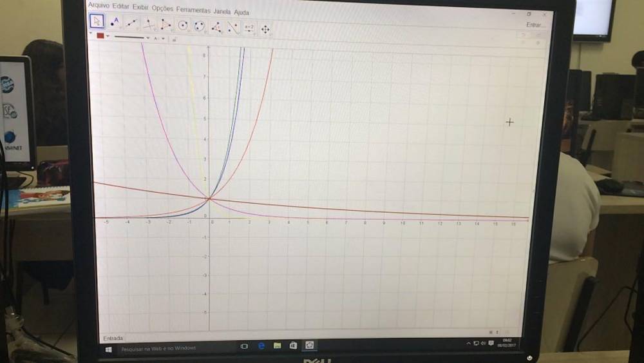Image resolution: width=644 pixels, height=363 pixels.
Task: Open the Arquivo menu
Action: pyautogui.click(x=99, y=5)
